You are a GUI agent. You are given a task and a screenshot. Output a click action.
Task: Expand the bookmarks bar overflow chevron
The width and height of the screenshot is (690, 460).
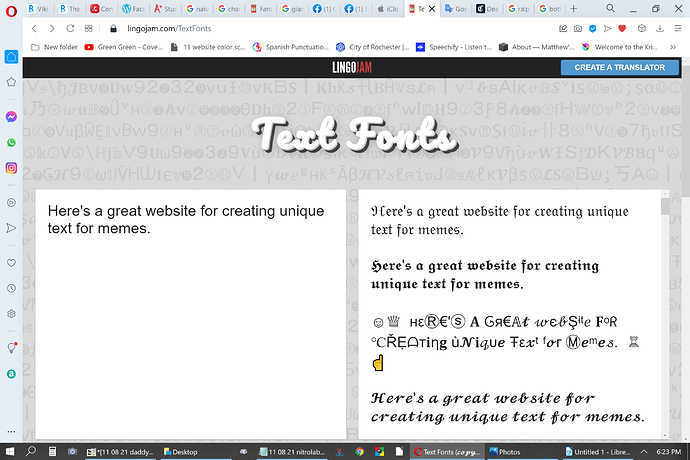coord(679,47)
